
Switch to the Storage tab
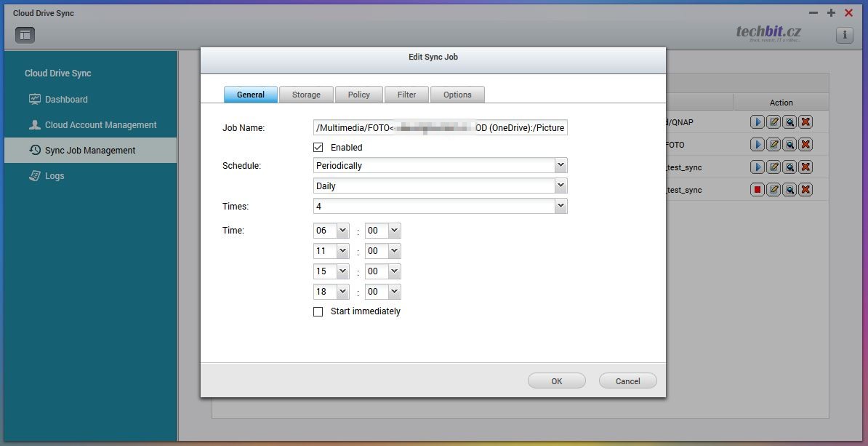click(x=306, y=95)
